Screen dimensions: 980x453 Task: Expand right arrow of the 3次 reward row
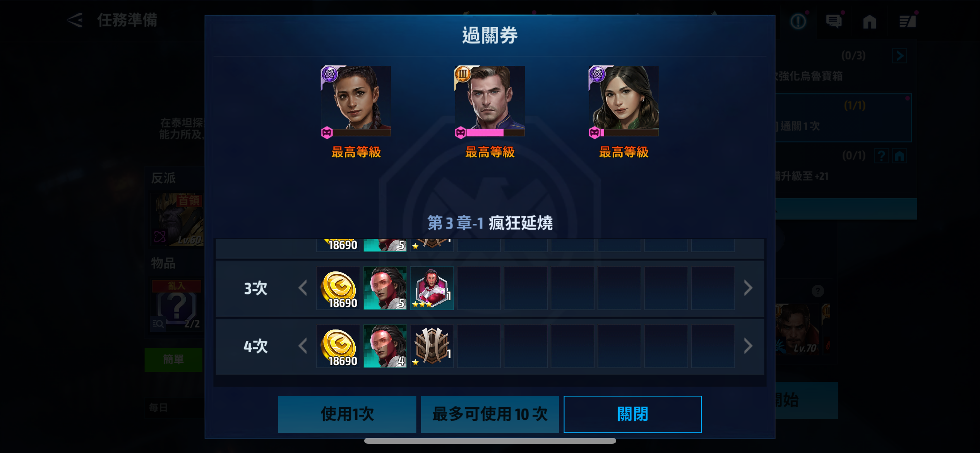tap(748, 288)
